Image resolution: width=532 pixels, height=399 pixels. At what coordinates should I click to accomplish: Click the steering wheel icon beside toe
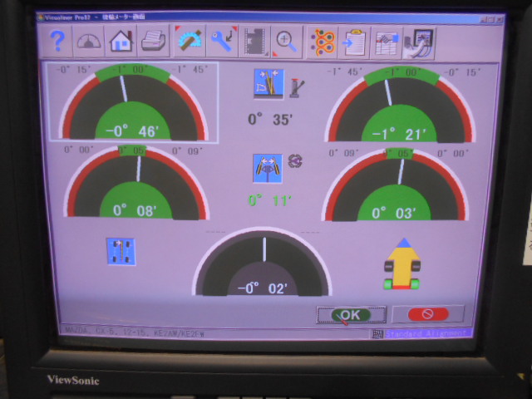click(x=295, y=160)
